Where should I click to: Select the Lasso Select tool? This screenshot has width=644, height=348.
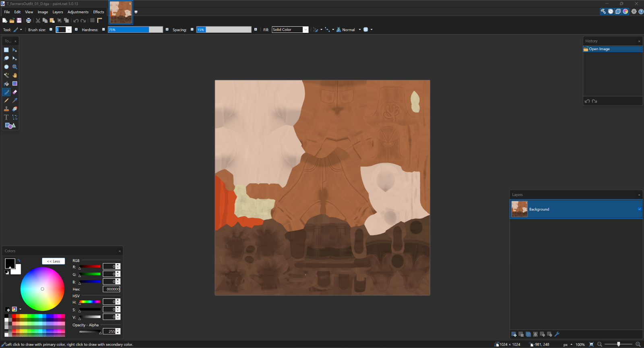(x=6, y=58)
